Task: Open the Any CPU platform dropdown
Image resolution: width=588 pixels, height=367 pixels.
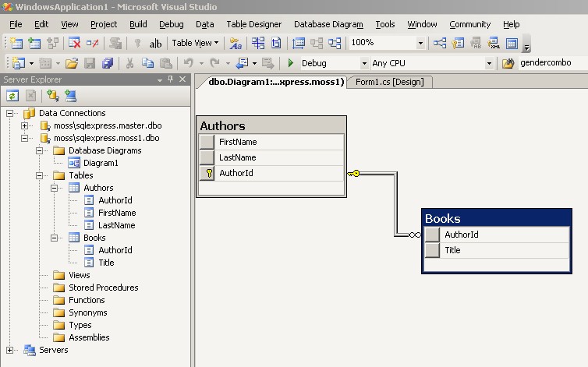Action: 489,63
